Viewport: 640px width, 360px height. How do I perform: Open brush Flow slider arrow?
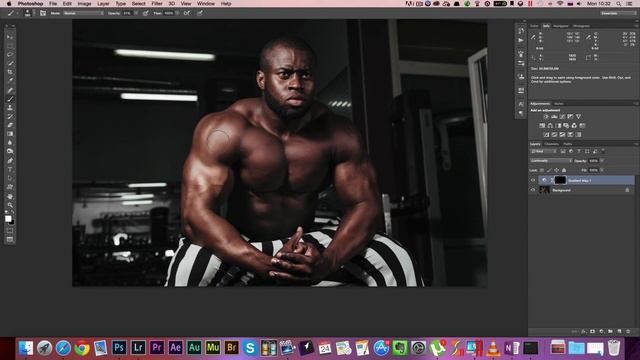coord(177,13)
